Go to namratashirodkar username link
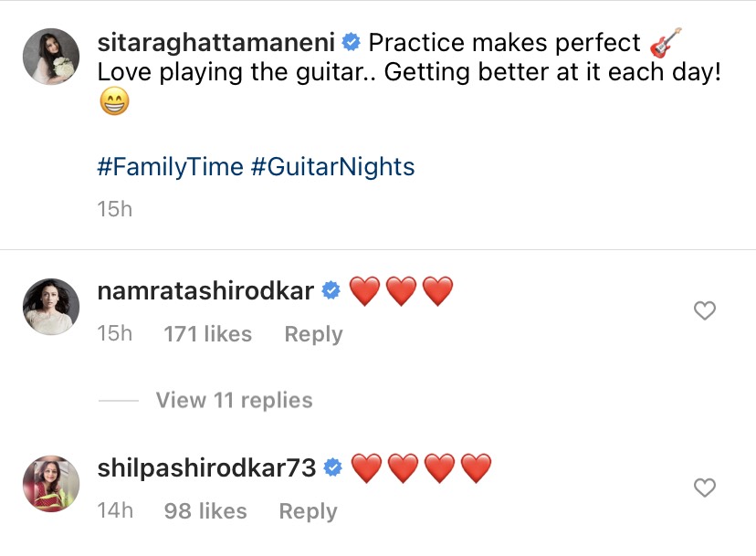This screenshot has width=756, height=556. click(x=205, y=291)
